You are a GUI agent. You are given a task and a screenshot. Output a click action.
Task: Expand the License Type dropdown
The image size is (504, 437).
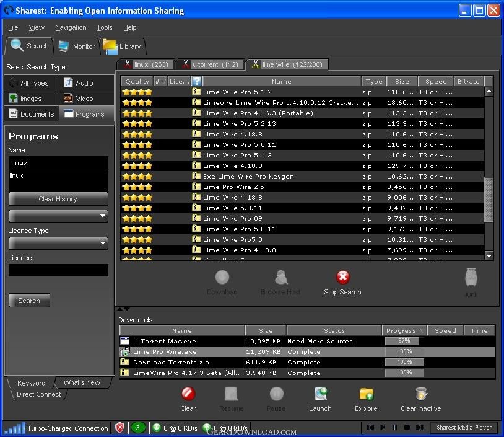point(58,243)
